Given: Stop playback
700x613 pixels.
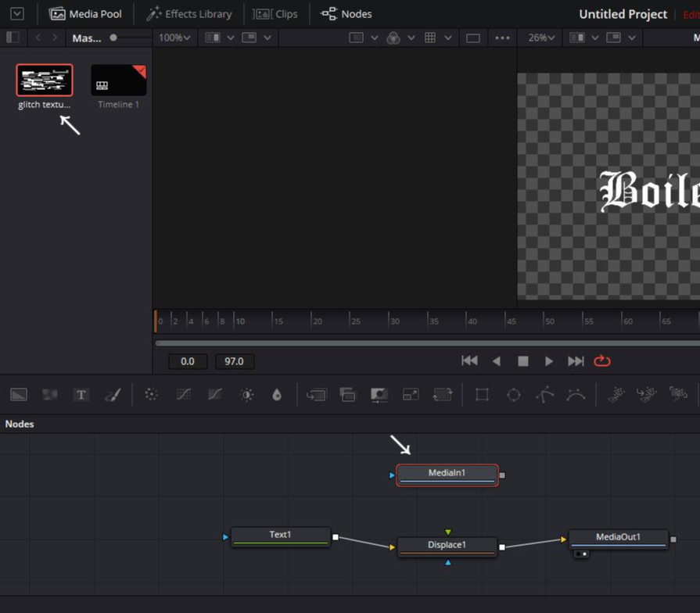Looking at the screenshot, I should click(522, 361).
